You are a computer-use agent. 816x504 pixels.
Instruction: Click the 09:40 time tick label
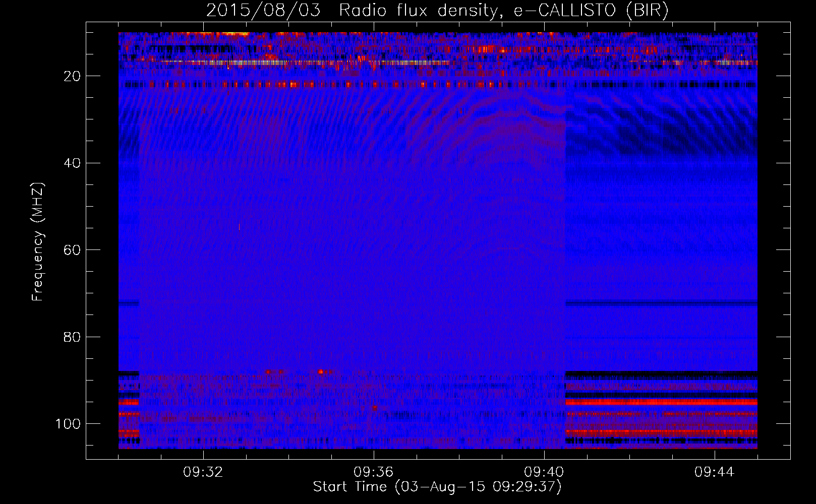pos(544,472)
